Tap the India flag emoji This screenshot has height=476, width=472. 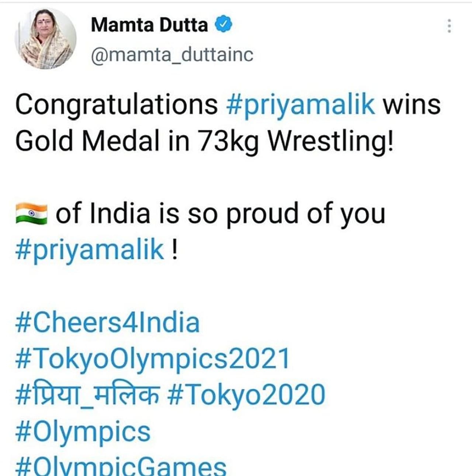click(x=31, y=213)
